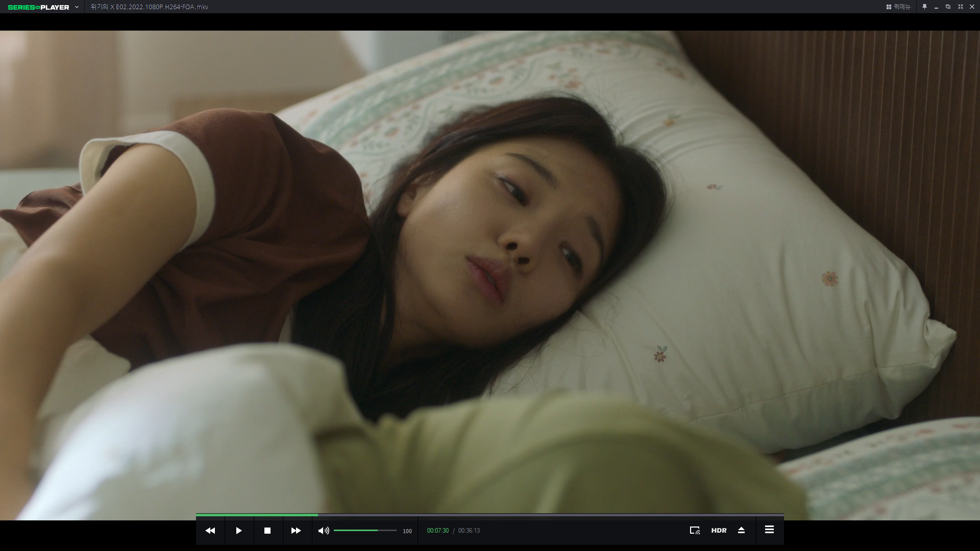
Task: Click the eject/open file icon
Action: click(x=742, y=531)
